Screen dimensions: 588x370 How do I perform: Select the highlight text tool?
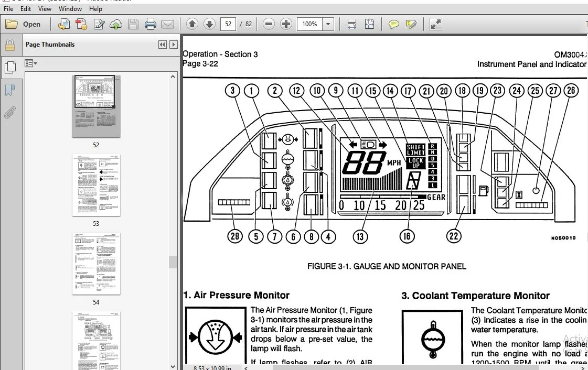[x=411, y=24]
